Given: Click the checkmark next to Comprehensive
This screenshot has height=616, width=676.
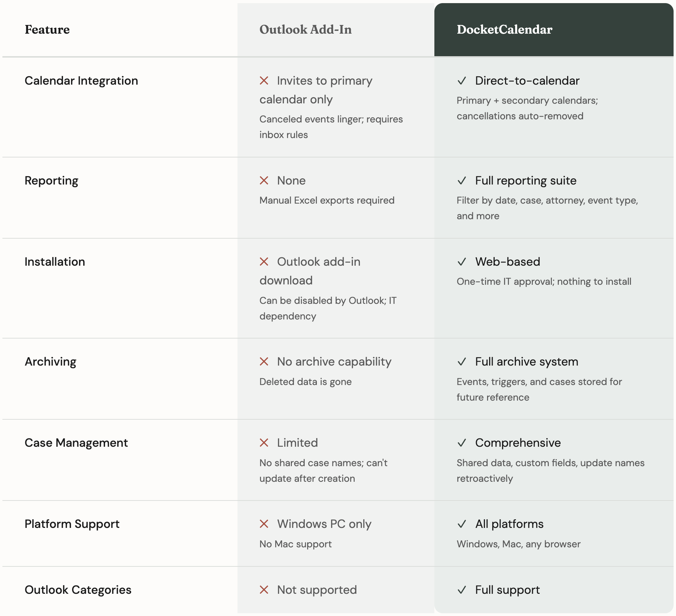Looking at the screenshot, I should [461, 443].
